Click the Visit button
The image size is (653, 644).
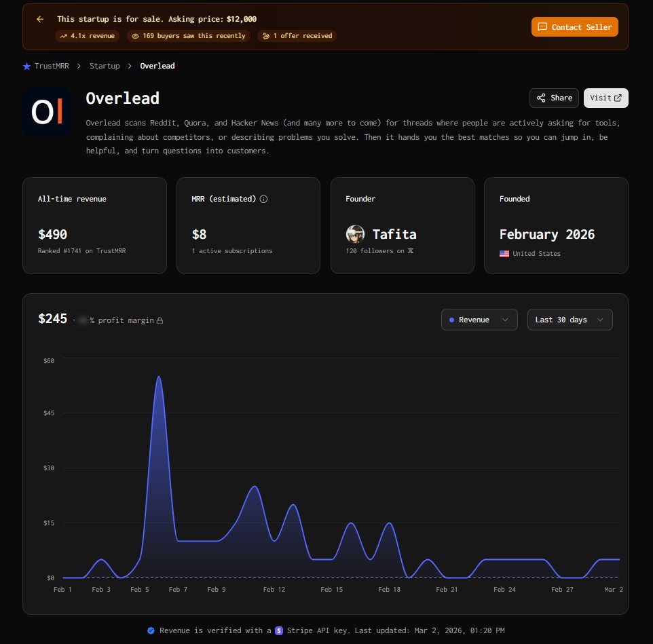tap(605, 98)
